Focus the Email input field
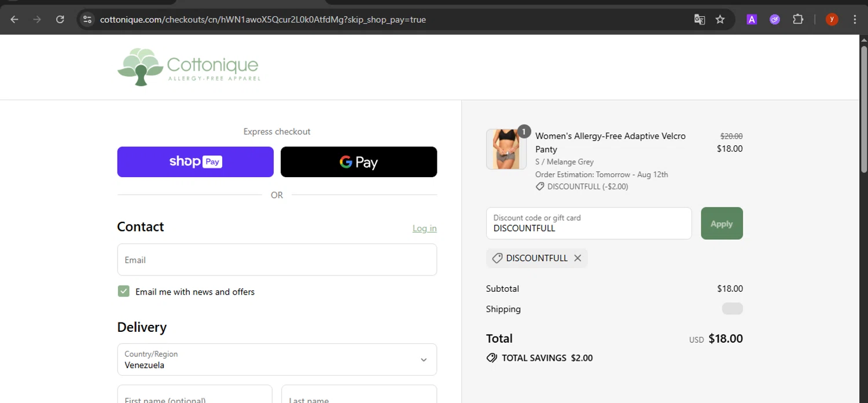 coord(277,259)
